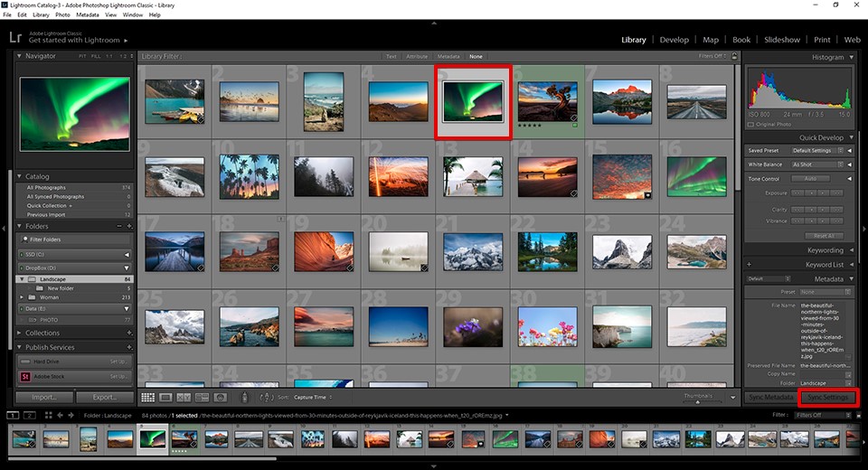Click the plus icon on Collections panel
Screen dimensions: 868x470
[x=129, y=333]
